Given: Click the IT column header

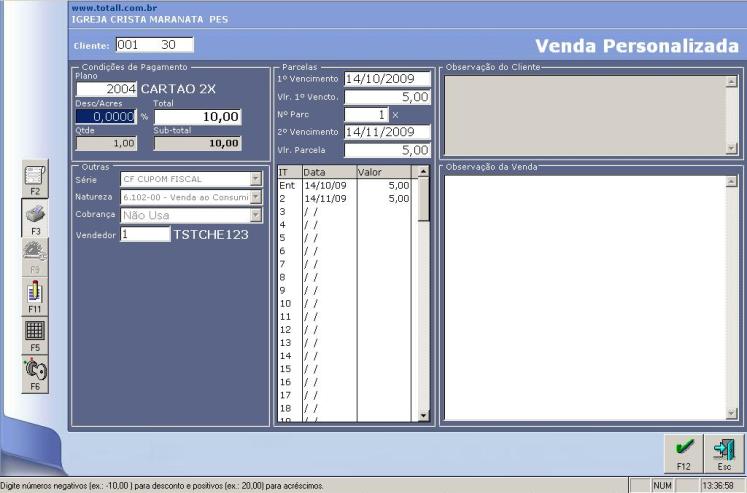Looking at the screenshot, I should pos(290,172).
